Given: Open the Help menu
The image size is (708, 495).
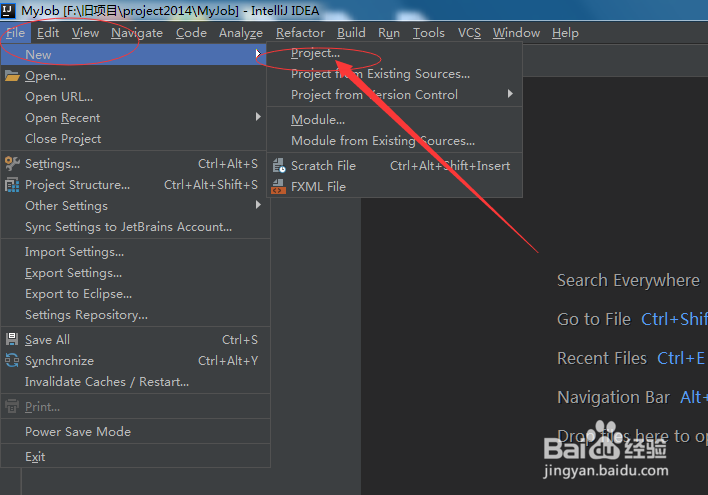Looking at the screenshot, I should tap(565, 33).
